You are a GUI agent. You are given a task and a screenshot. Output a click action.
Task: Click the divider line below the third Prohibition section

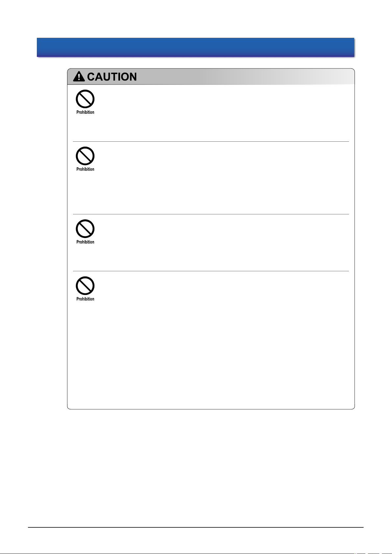click(211, 271)
